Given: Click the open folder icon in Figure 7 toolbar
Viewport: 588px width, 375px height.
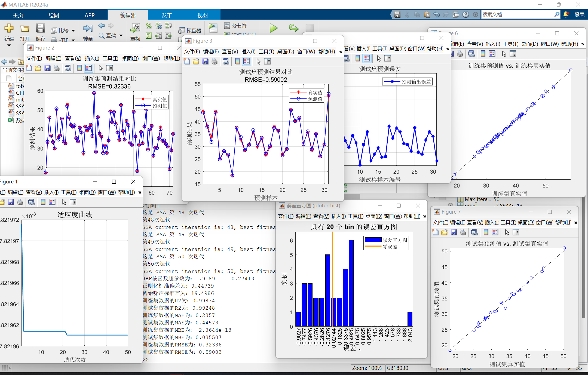Looking at the screenshot, I should [444, 232].
